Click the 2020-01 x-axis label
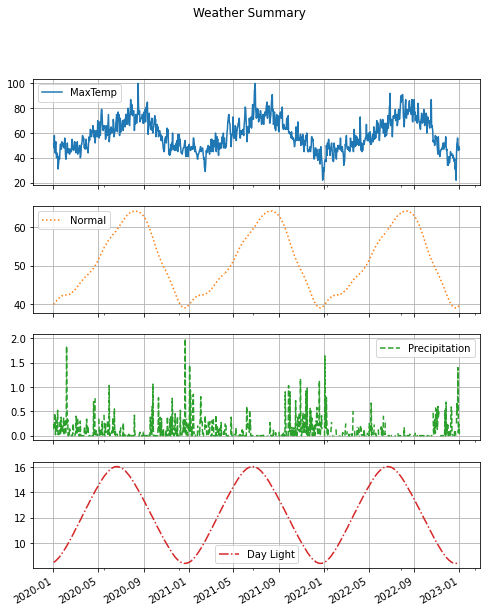The width and height of the screenshot is (486, 612). 33,590
